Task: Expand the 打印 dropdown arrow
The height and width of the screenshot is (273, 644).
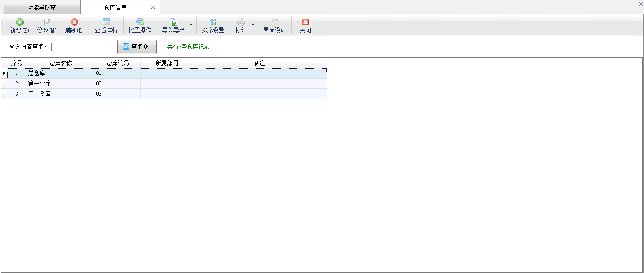Action: [x=253, y=25]
